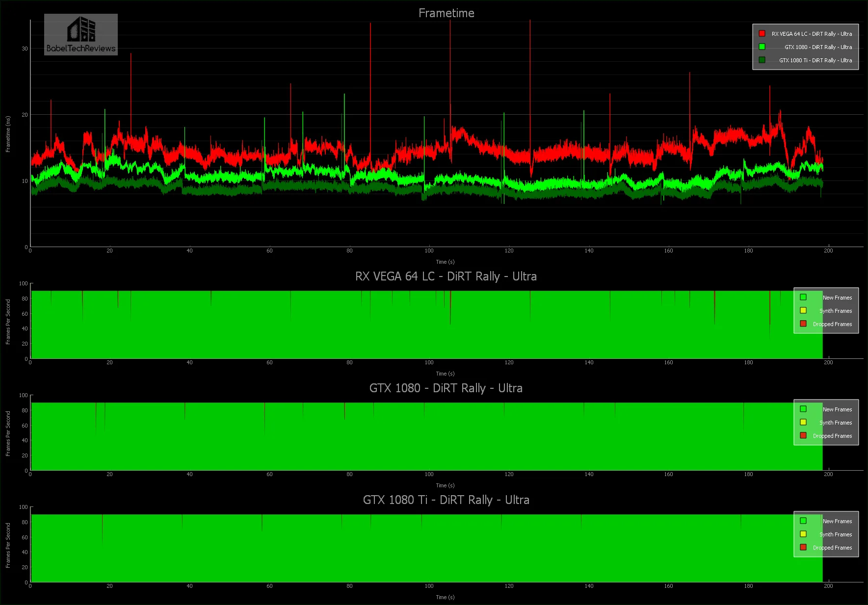The height and width of the screenshot is (605, 868).
Task: Click the GTX 1080 - DiRT Rally chart title
Action: (446, 388)
